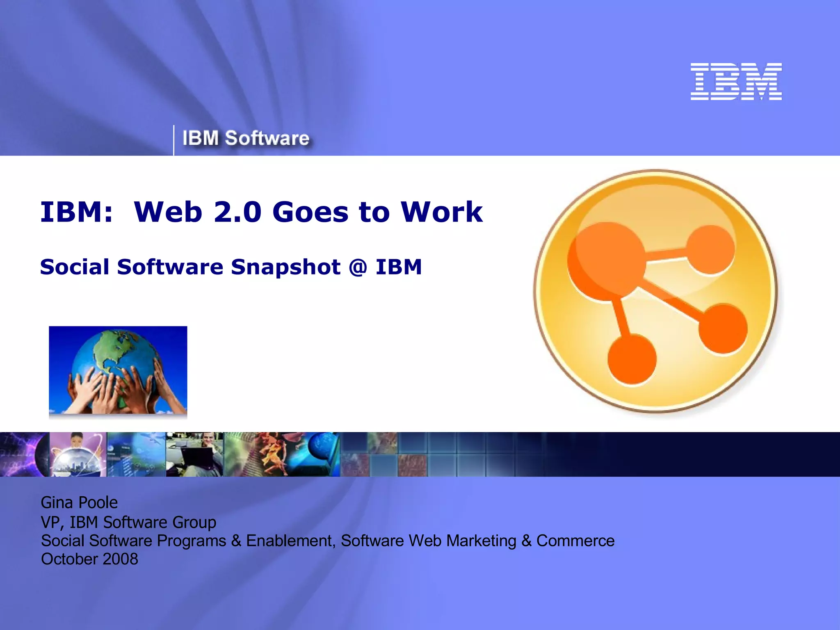Click 'Social Software Programs & Enablement' text line
The width and height of the screenshot is (840, 630).
[327, 541]
